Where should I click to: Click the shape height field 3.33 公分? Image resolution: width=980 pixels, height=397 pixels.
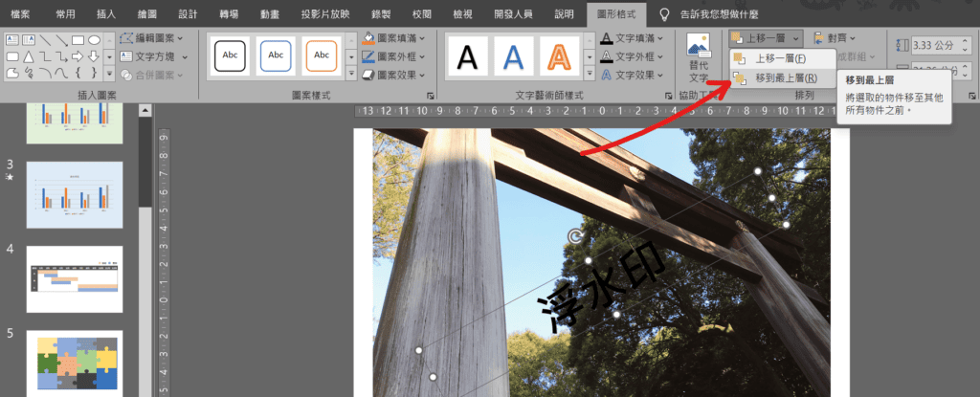coord(942,45)
